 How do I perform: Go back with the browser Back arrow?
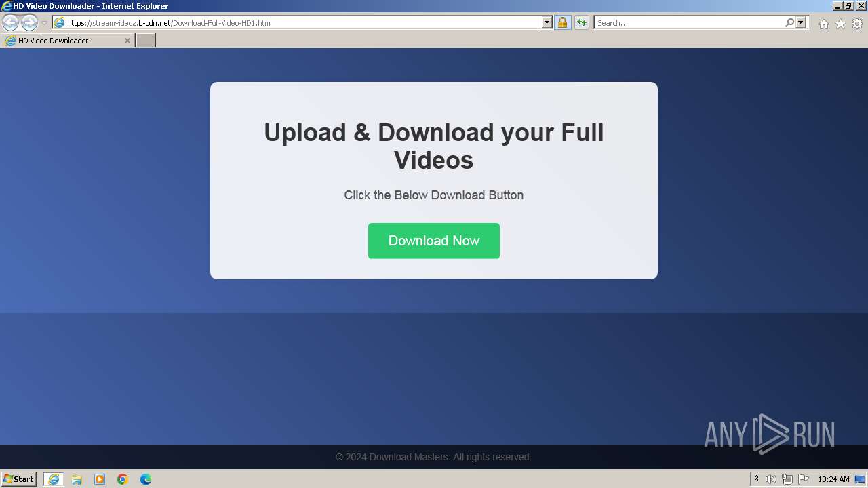pyautogui.click(x=10, y=22)
